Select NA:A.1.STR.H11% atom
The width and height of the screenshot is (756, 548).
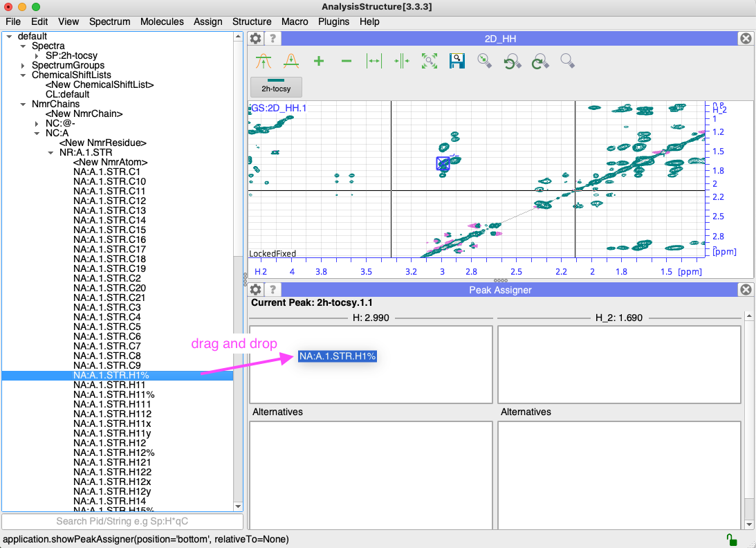click(114, 394)
